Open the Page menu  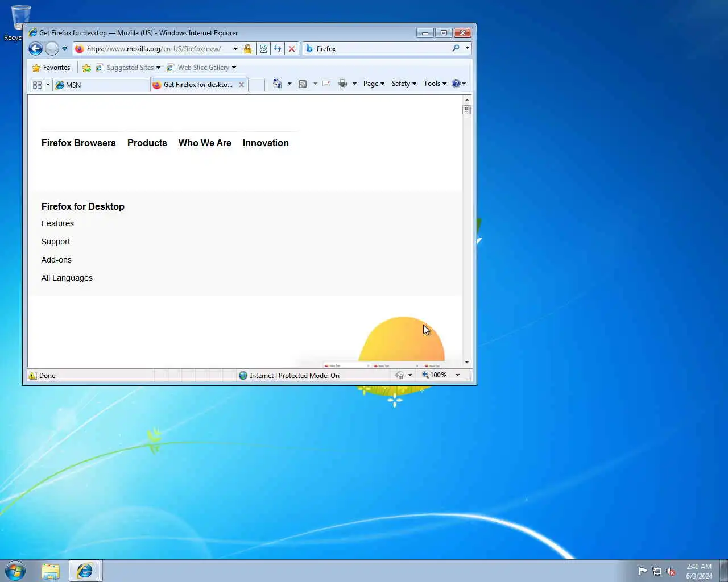(x=374, y=84)
